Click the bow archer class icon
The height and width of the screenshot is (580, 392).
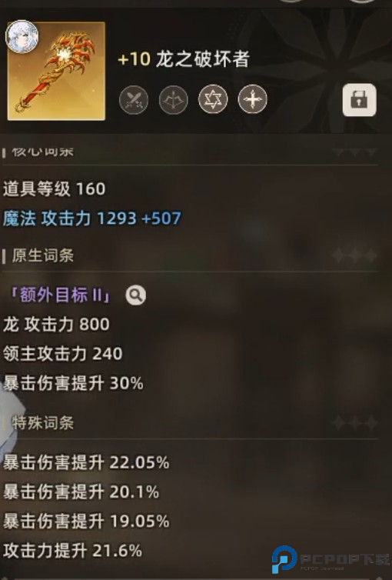point(173,99)
